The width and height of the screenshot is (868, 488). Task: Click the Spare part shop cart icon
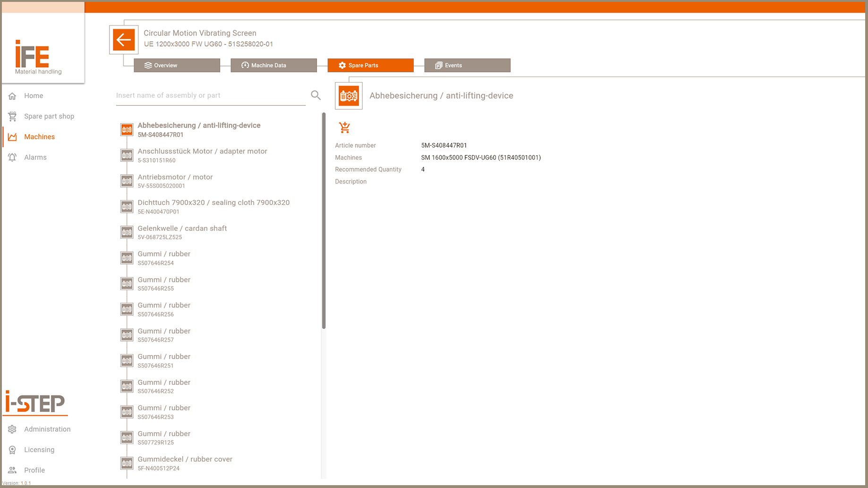(12, 116)
